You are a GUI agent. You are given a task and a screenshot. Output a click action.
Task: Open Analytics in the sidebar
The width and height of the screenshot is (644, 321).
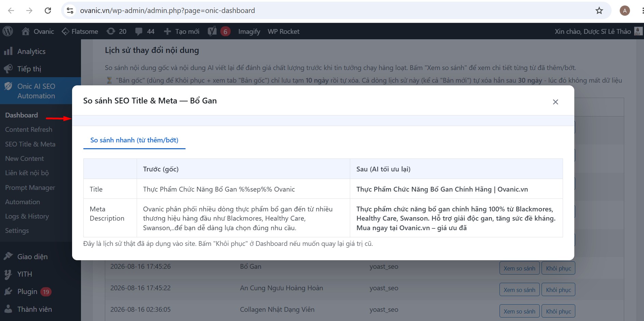point(31,51)
